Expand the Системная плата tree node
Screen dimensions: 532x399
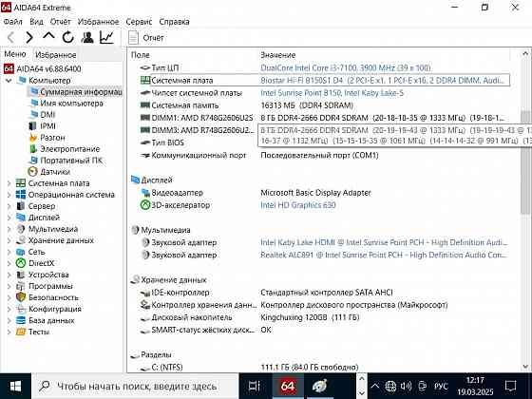tap(9, 183)
